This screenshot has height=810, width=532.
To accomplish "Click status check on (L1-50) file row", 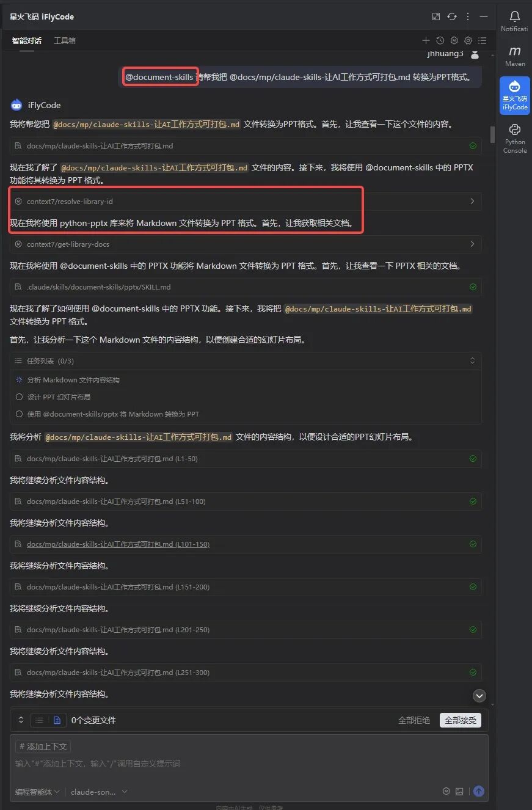I will point(473,458).
